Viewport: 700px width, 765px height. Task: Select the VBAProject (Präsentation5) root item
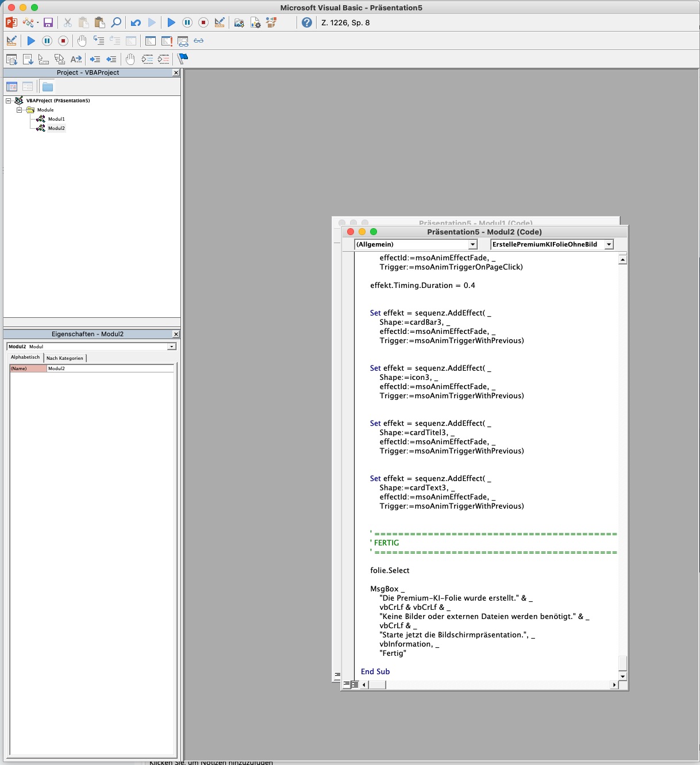pyautogui.click(x=58, y=101)
